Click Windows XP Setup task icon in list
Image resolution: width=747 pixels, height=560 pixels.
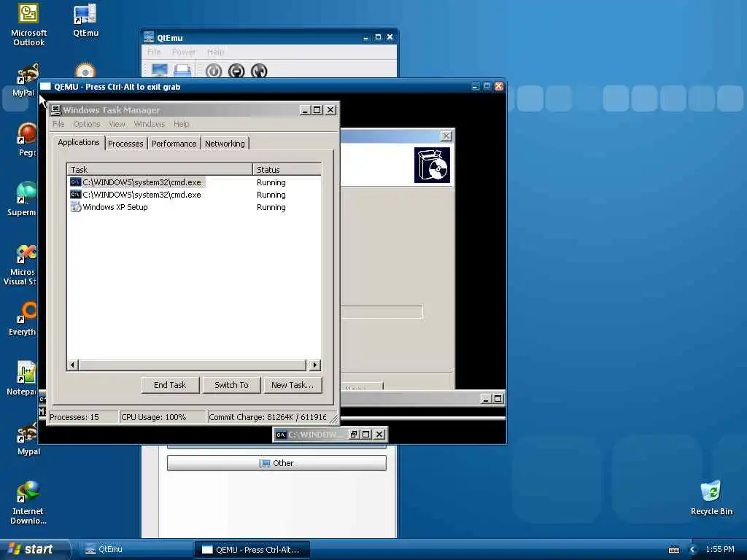[x=75, y=207]
